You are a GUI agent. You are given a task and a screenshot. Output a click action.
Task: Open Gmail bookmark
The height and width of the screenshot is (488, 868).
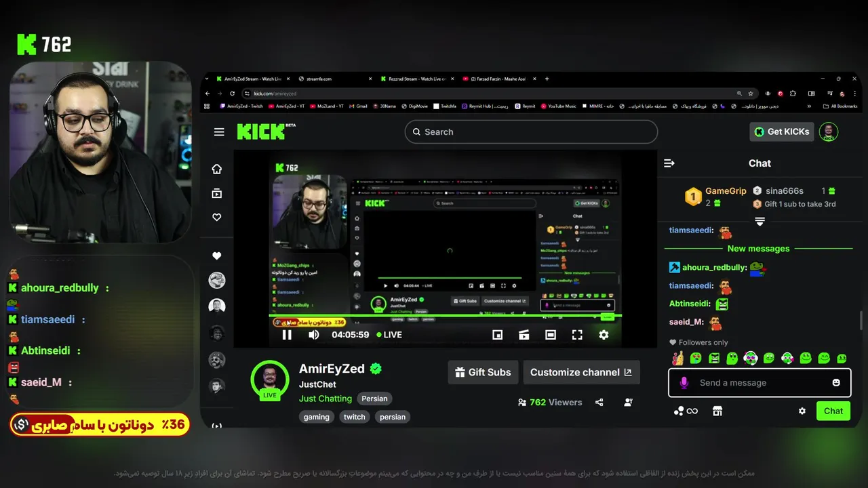tap(357, 106)
